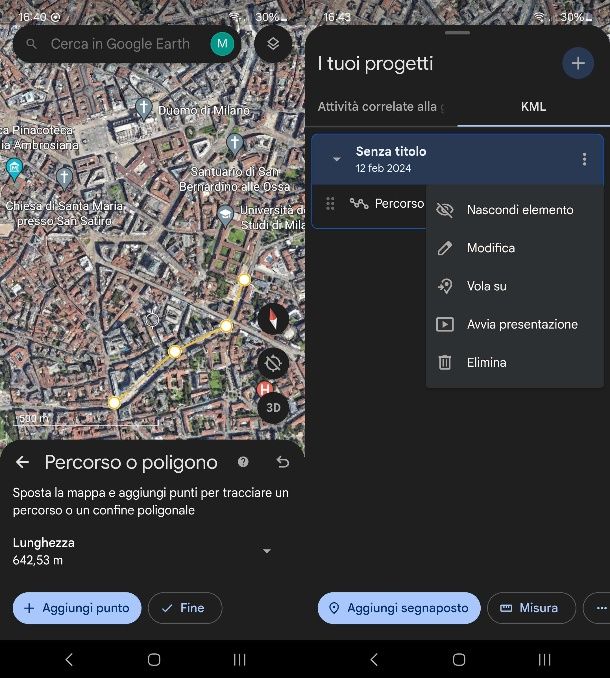Image resolution: width=610 pixels, height=678 pixels.
Task: Click the Fine button
Action: (185, 608)
